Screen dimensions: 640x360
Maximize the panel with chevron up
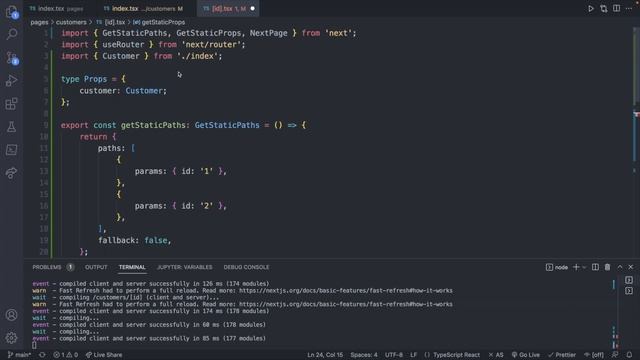[620, 267]
